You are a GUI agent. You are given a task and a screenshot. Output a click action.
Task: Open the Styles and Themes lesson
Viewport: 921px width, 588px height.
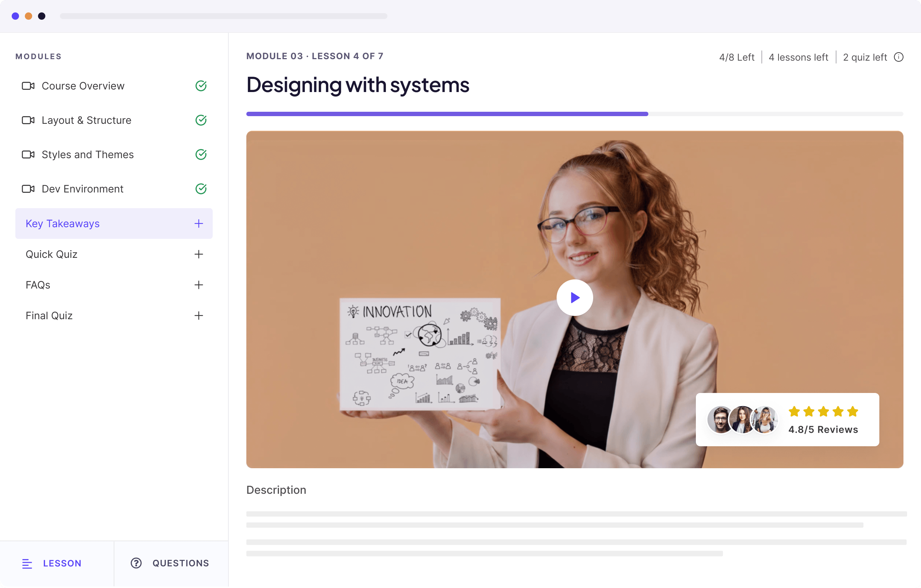coord(114,155)
